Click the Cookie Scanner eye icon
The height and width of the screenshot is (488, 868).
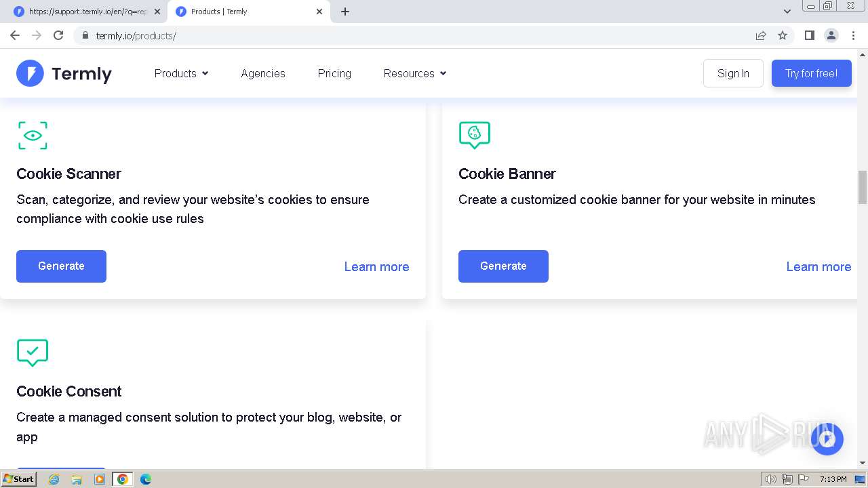[x=33, y=136]
